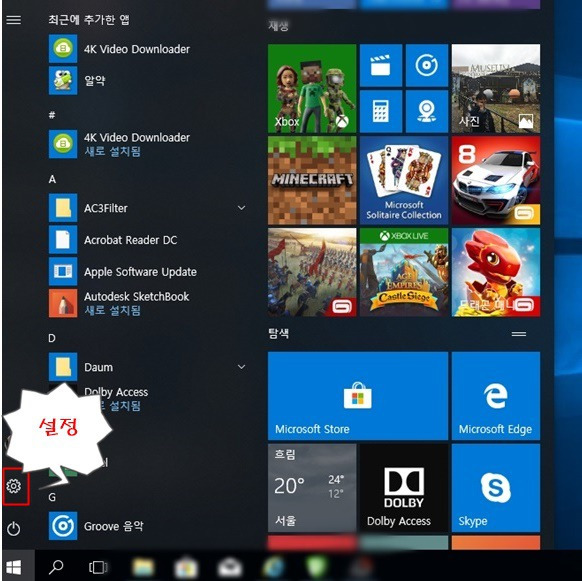Open taskbar search magnifier
Viewport: 582px width, 581px height.
(x=56, y=567)
